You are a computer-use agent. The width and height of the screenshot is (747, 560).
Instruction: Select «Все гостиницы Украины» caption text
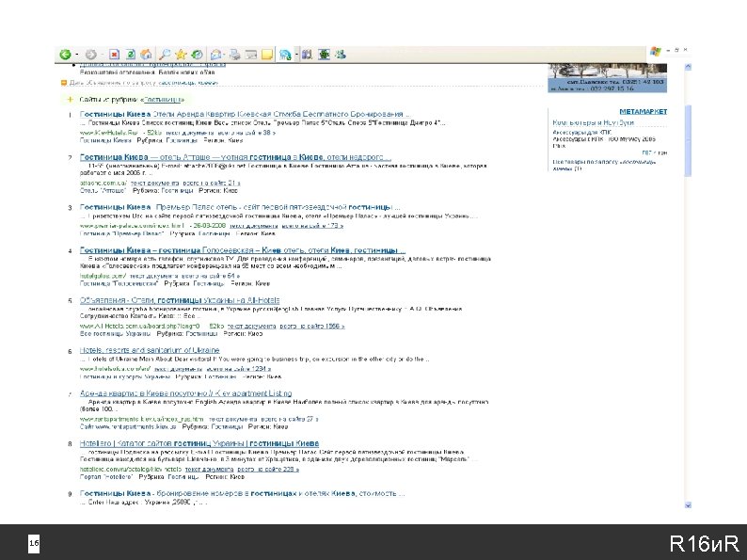115,333
